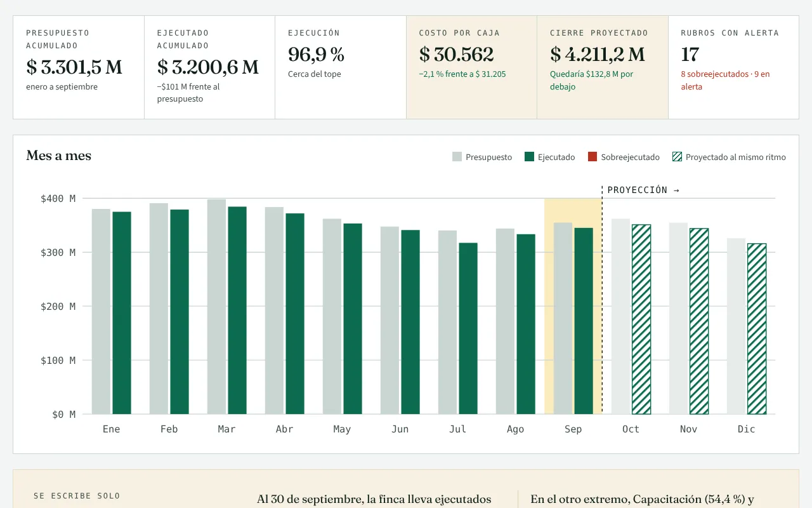Click the Abr axis label

284,429
